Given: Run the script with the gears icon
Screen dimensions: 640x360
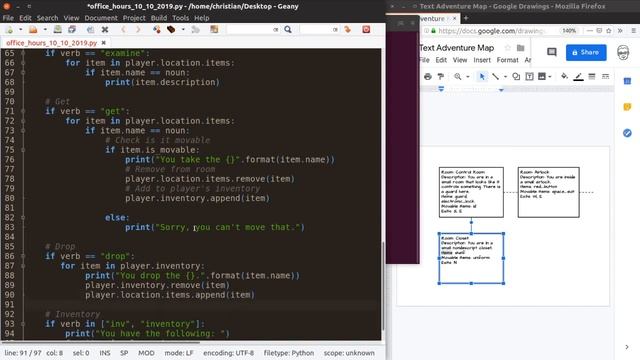Looking at the screenshot, I should tap(196, 29).
